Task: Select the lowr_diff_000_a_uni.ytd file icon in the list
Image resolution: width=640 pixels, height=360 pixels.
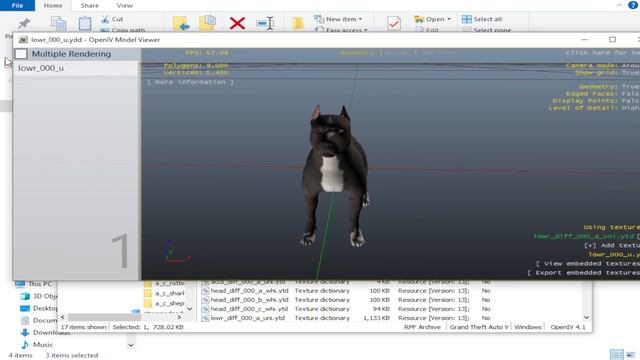Action: pos(205,318)
